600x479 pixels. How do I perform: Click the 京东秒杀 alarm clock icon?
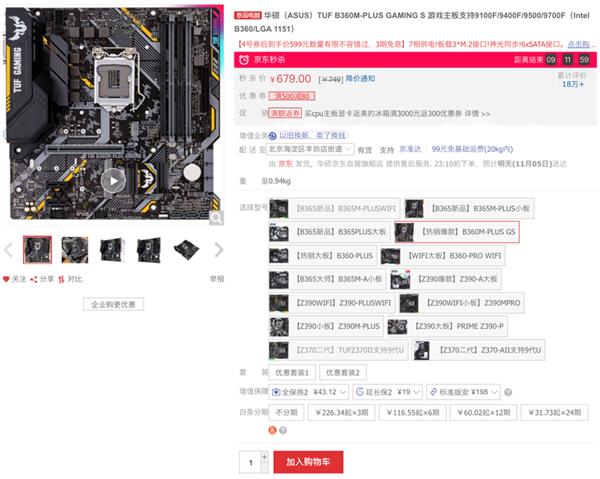click(x=244, y=60)
